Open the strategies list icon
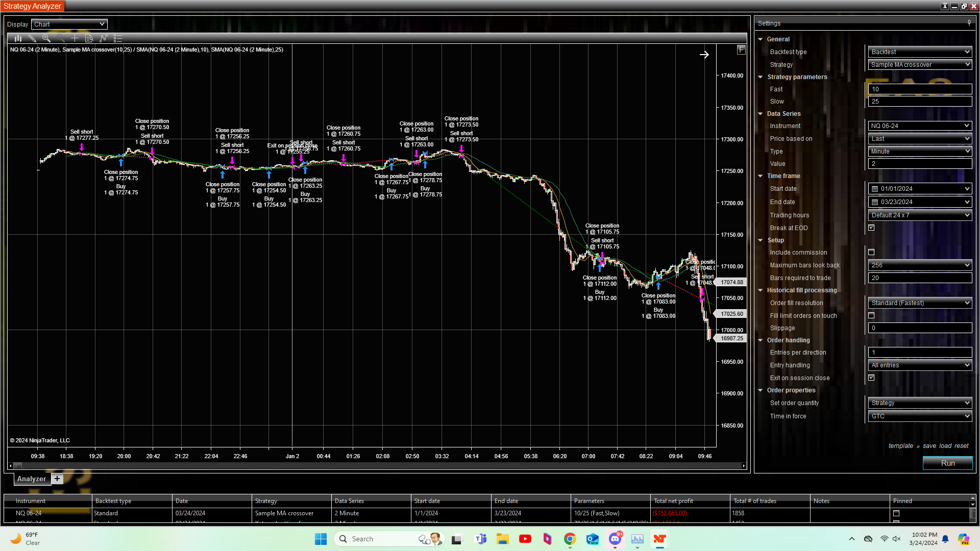The height and width of the screenshot is (551, 980). 118,38
